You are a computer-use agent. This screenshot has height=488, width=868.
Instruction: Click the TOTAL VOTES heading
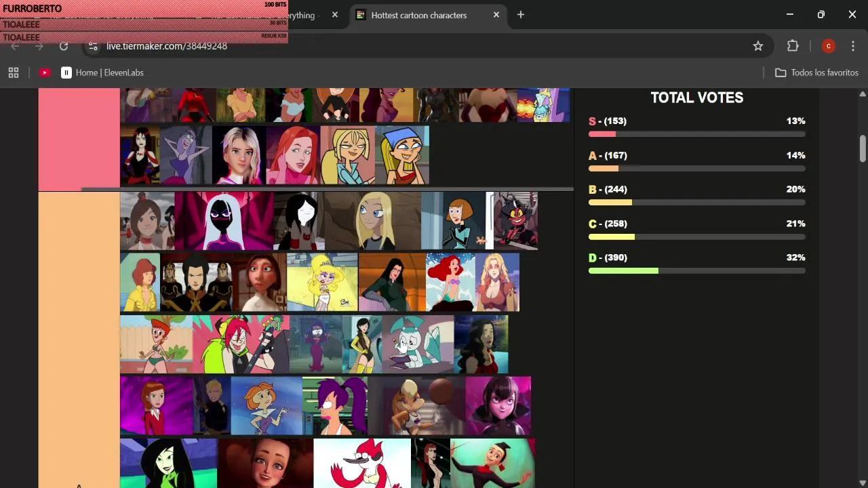(697, 98)
